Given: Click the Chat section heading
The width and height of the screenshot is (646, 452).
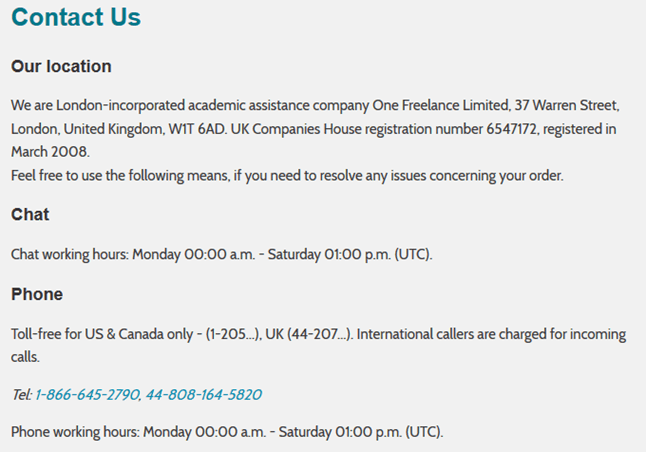Looking at the screenshot, I should tap(30, 214).
